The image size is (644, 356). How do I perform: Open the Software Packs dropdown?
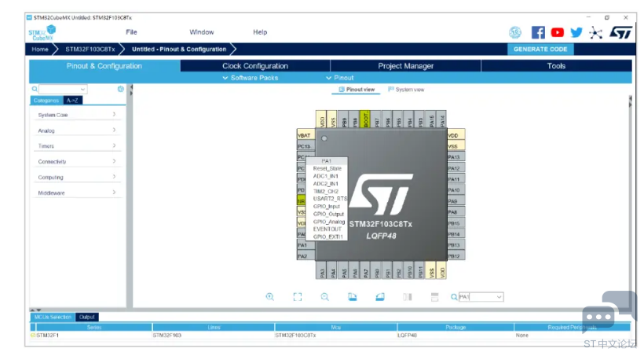(x=254, y=78)
